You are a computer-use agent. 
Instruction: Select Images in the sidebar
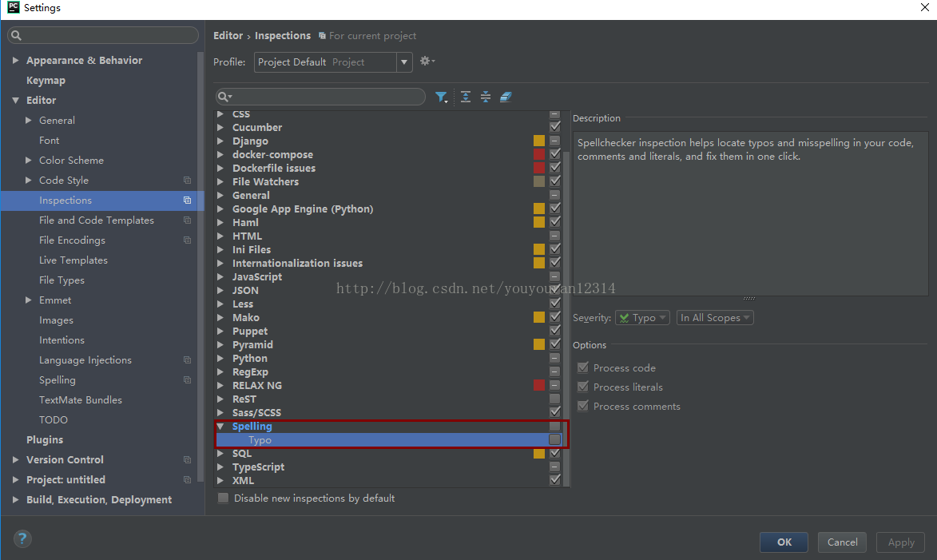[56, 320]
